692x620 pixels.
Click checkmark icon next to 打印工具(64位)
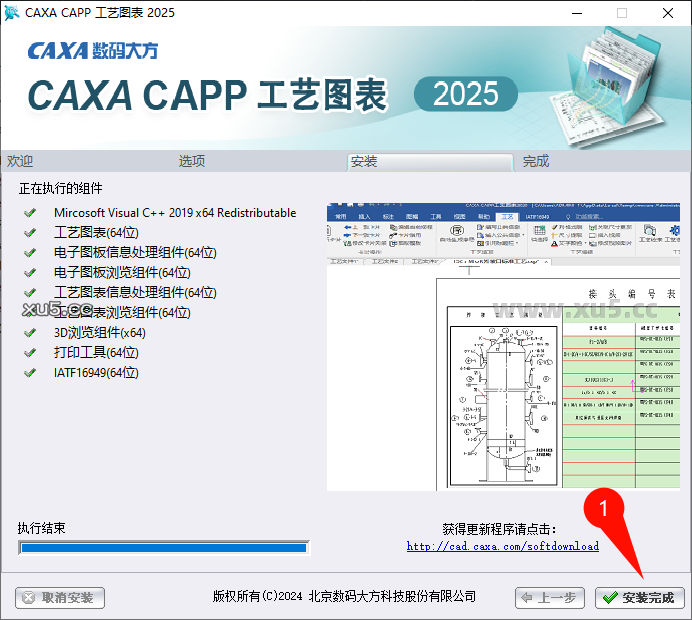[x=31, y=353]
